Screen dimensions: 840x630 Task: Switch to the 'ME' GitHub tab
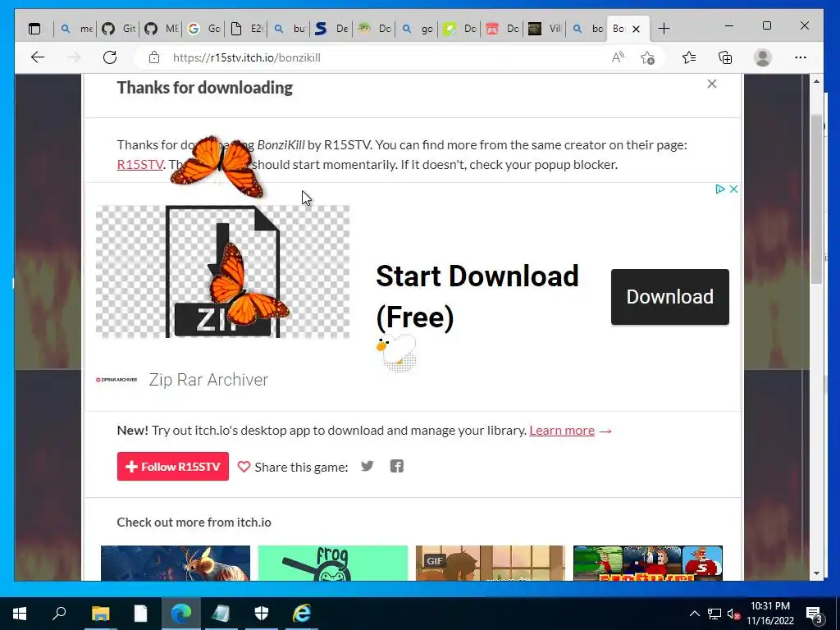pos(162,29)
